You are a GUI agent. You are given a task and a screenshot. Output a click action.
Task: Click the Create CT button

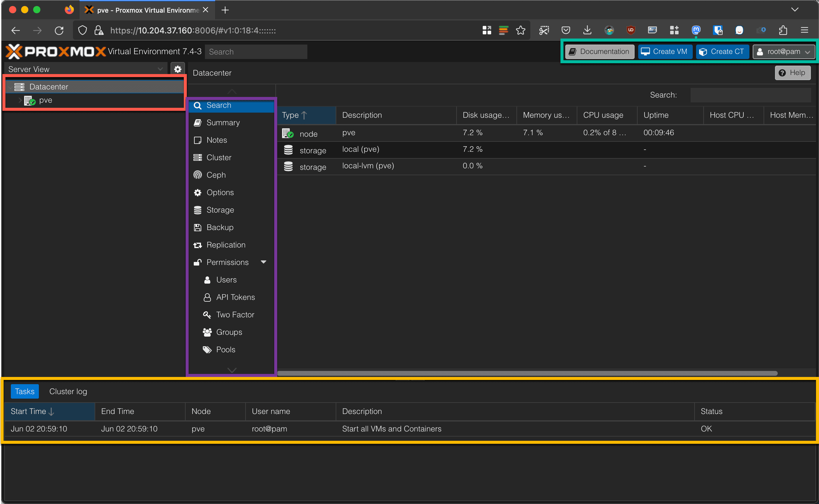pyautogui.click(x=722, y=52)
